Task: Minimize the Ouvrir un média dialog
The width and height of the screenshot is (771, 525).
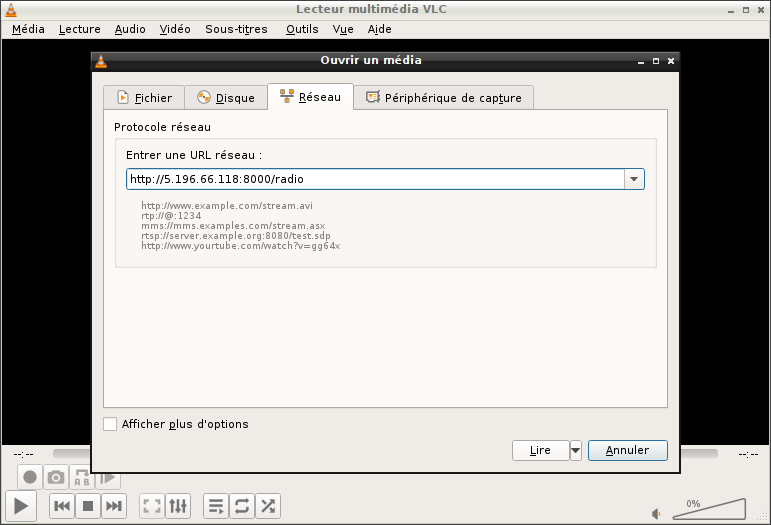Action: (641, 61)
